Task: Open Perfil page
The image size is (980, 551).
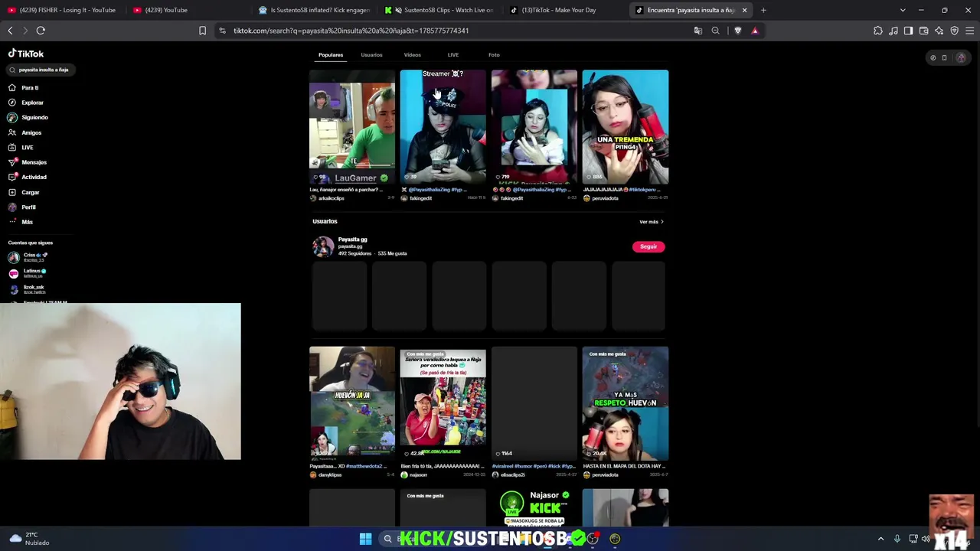Action: (x=22, y=207)
